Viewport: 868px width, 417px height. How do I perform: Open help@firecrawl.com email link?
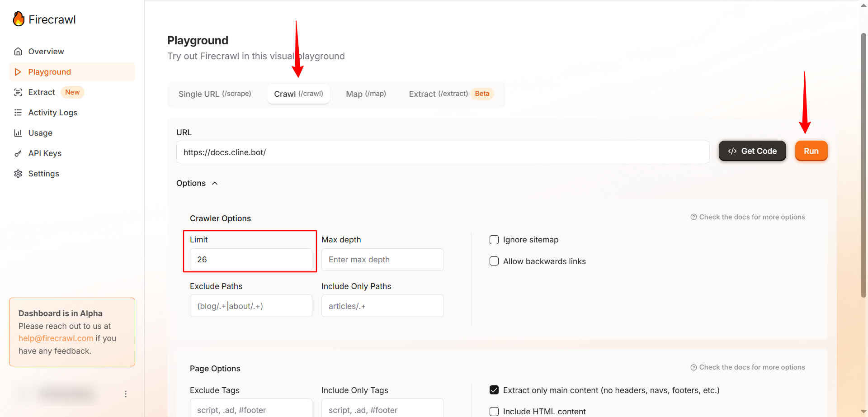point(56,338)
